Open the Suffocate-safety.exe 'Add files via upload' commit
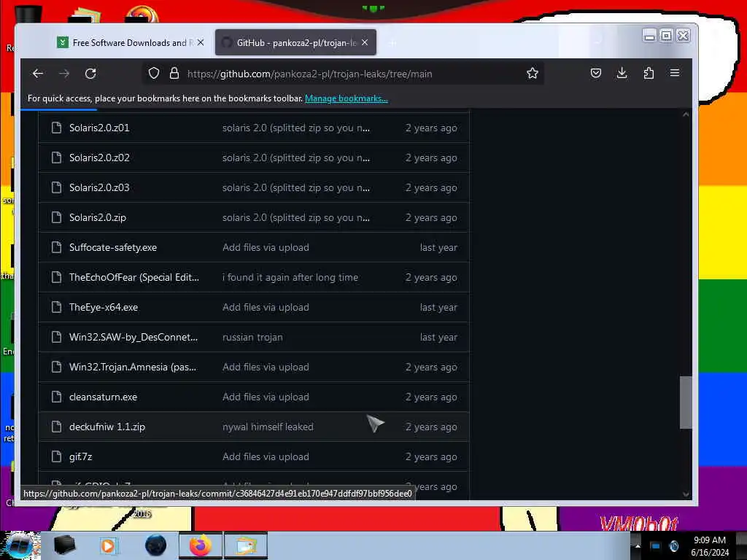 (x=266, y=247)
